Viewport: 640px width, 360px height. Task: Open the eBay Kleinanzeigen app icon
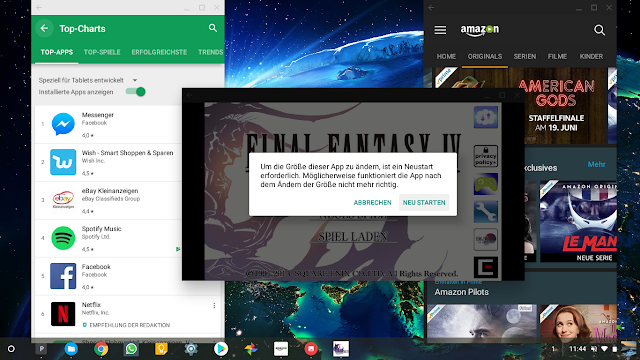coord(63,200)
